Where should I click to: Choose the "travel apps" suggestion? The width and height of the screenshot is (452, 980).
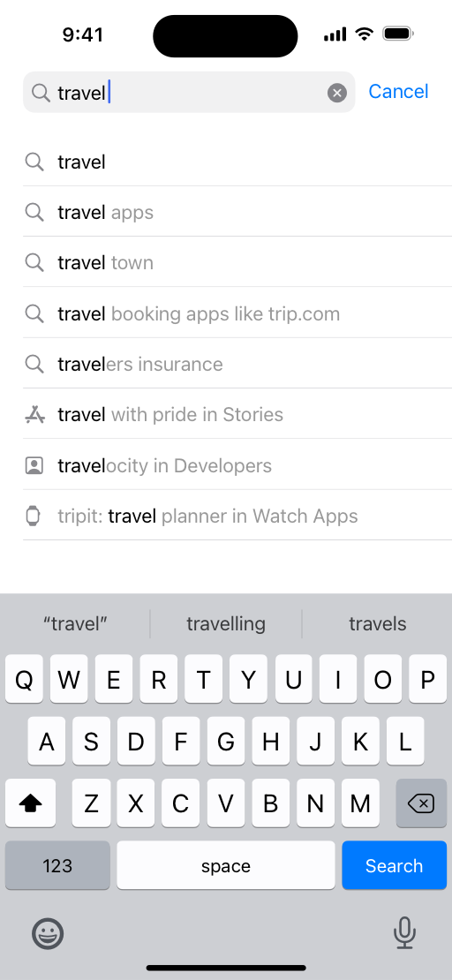[x=237, y=213]
